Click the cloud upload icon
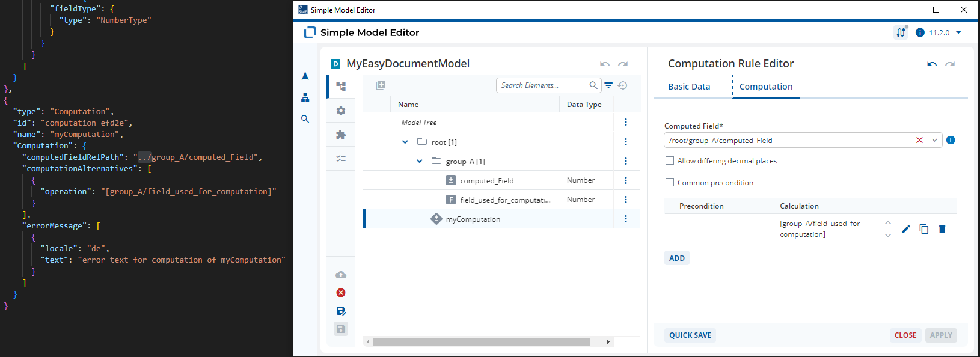Screen dimensions: 980x357 (341, 275)
